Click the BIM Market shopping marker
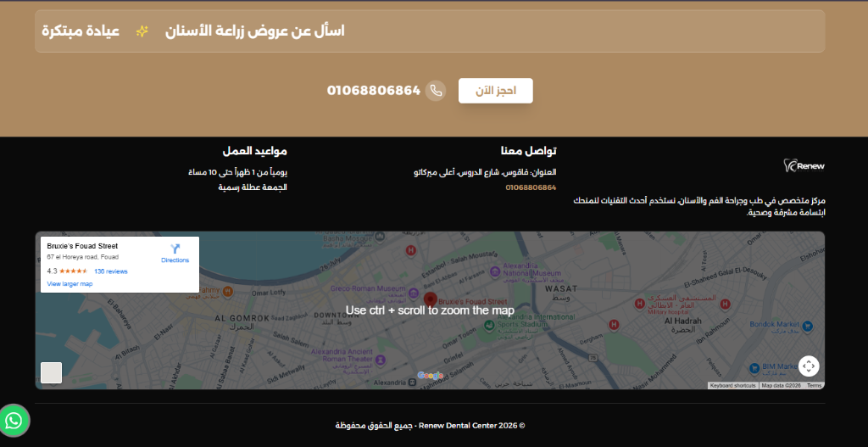The height and width of the screenshot is (447, 868). (x=754, y=368)
